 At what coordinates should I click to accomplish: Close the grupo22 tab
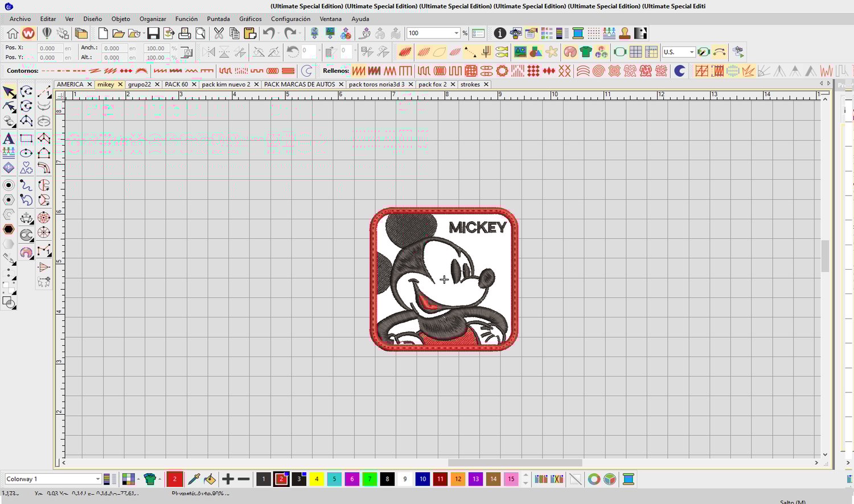point(157,84)
